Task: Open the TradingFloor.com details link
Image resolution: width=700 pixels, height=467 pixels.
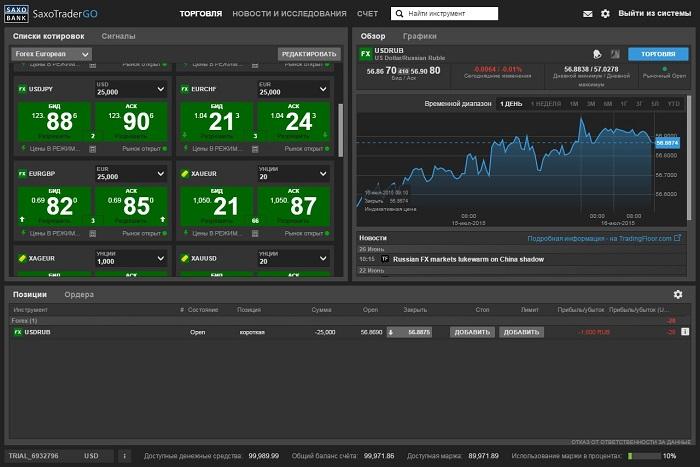Action: (x=600, y=238)
